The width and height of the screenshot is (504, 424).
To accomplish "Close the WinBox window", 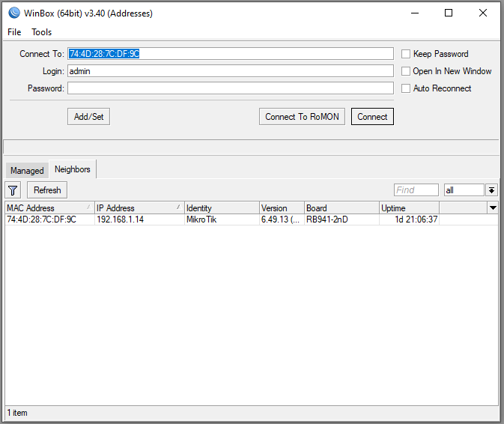I will (x=483, y=13).
